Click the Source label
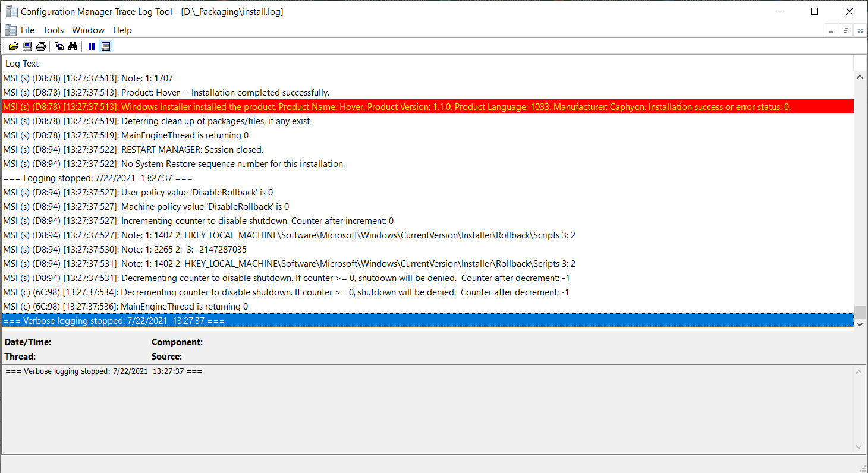 (166, 357)
